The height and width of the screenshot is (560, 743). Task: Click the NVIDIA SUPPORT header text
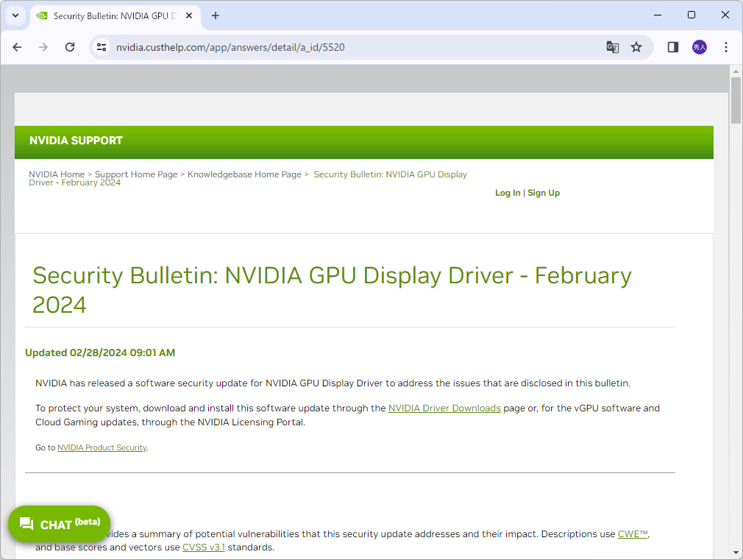pos(76,141)
